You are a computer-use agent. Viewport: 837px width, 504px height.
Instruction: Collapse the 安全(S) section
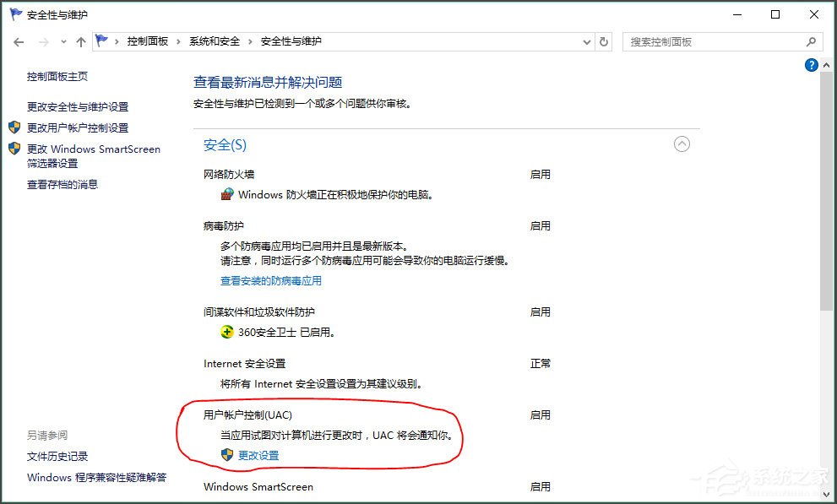click(x=682, y=144)
